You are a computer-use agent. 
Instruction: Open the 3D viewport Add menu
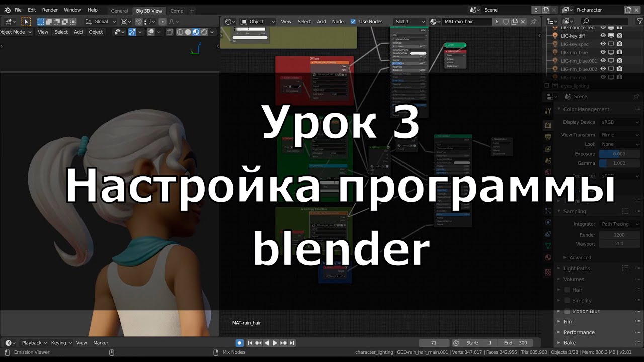pyautogui.click(x=78, y=32)
